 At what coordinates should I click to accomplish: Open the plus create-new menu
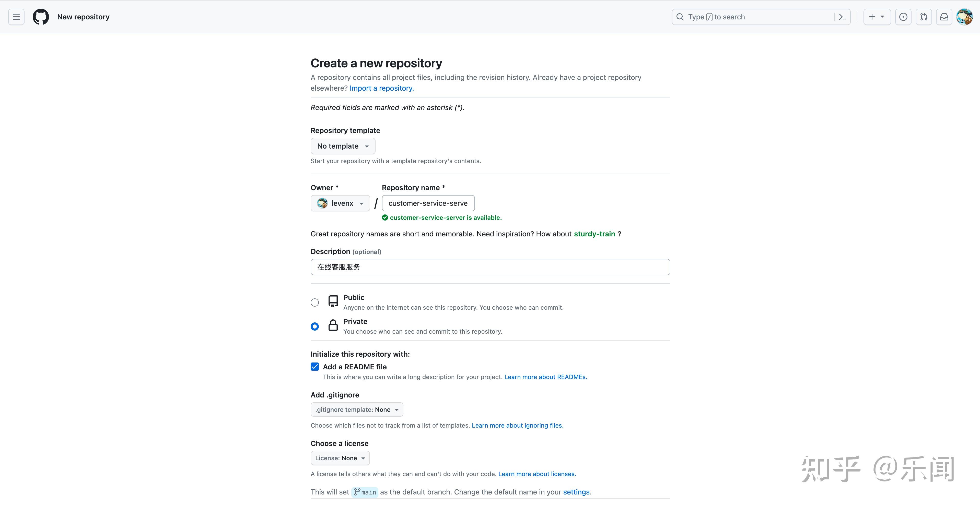tap(877, 17)
